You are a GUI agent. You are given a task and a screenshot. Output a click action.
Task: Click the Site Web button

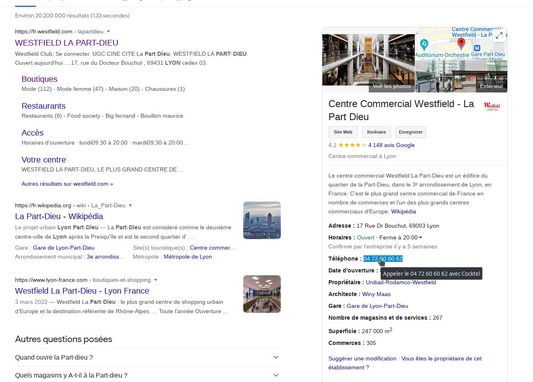click(343, 132)
